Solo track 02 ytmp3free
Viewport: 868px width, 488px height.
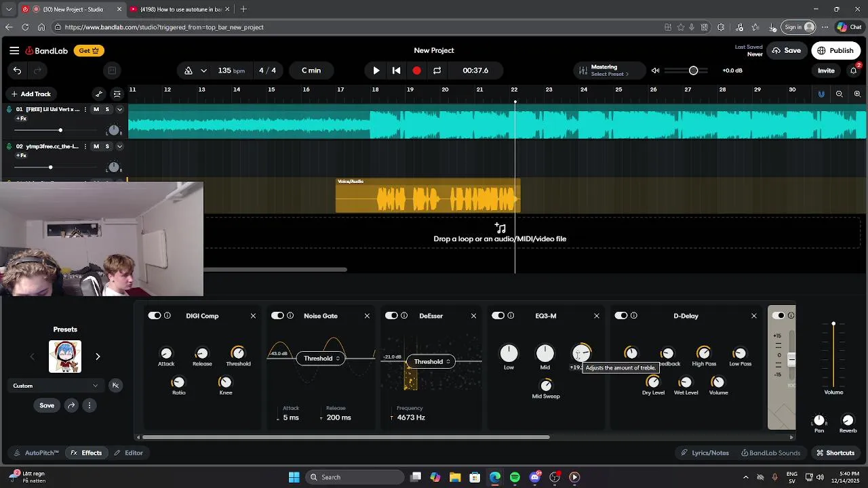pos(107,146)
